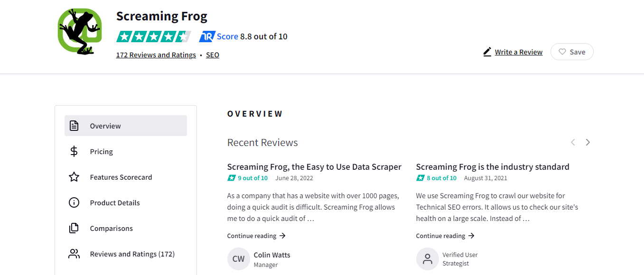Click the TrustRadius TR score badge icon

tap(207, 37)
